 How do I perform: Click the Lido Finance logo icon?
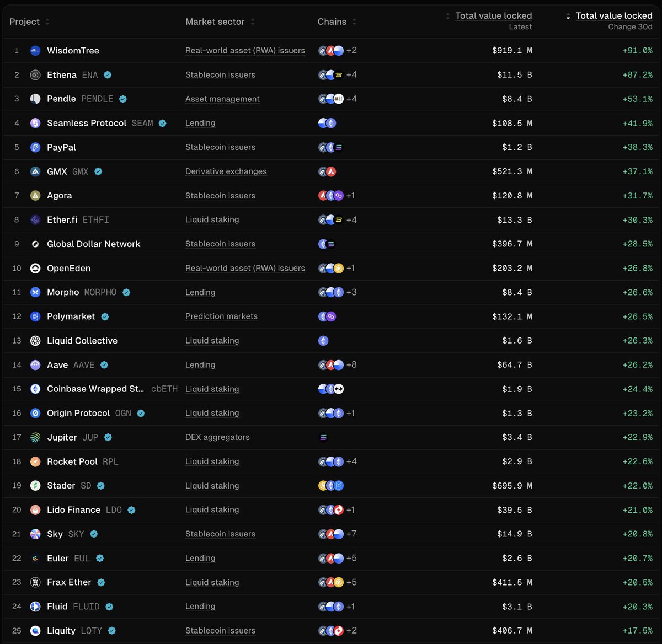35,509
